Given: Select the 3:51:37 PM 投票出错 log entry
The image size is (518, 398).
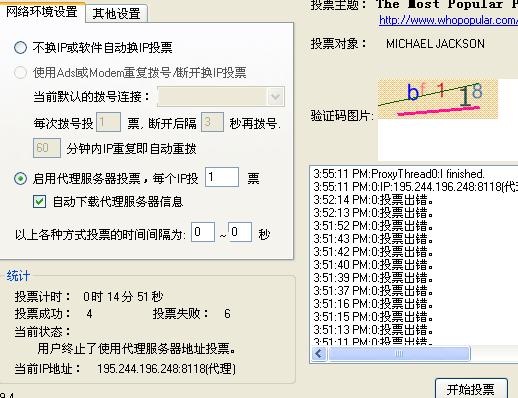Looking at the screenshot, I should coord(373,291).
